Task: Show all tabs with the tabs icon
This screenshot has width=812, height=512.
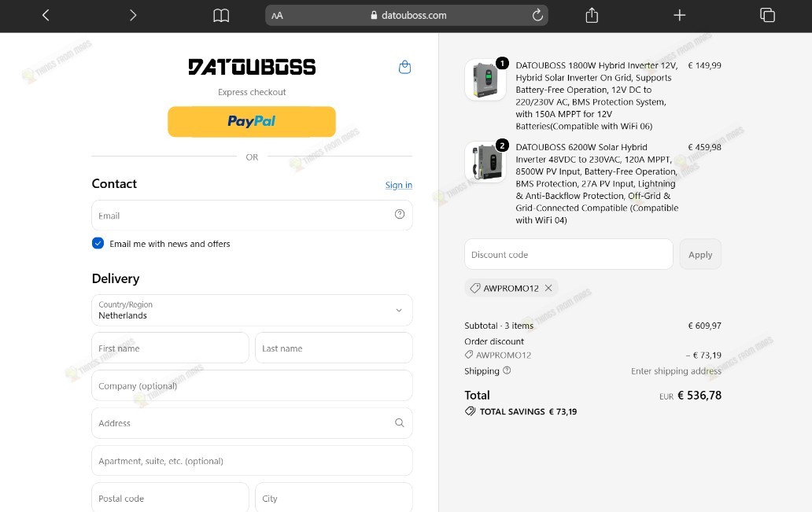Action: [x=767, y=15]
